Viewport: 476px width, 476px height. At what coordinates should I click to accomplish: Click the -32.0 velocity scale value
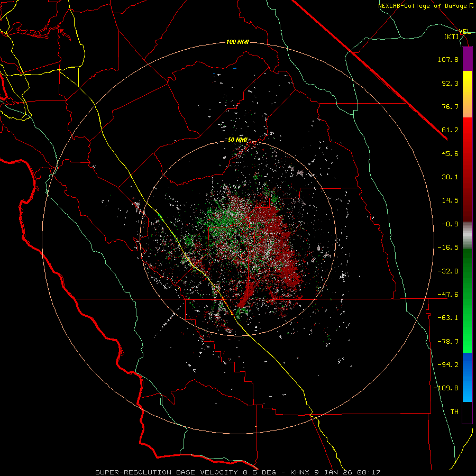pos(448,271)
